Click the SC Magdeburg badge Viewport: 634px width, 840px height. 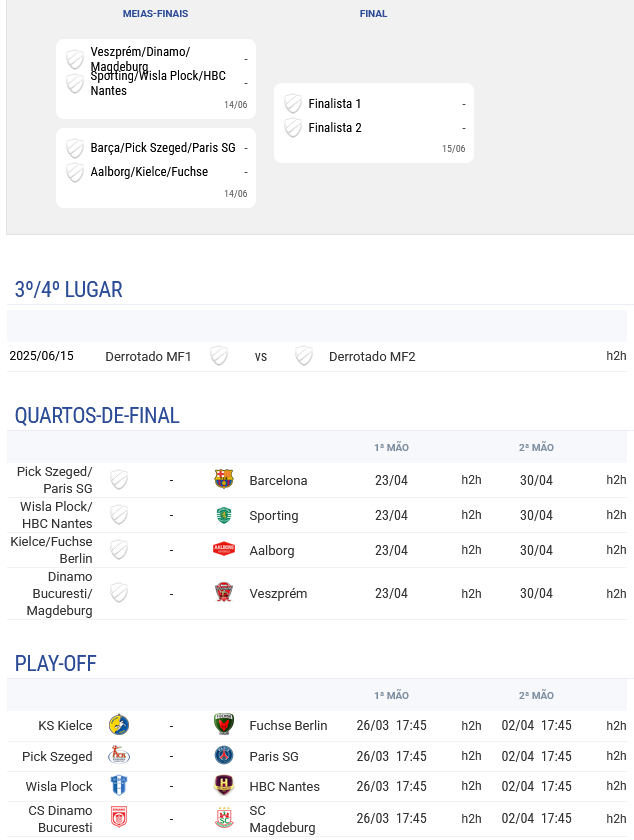(223, 818)
